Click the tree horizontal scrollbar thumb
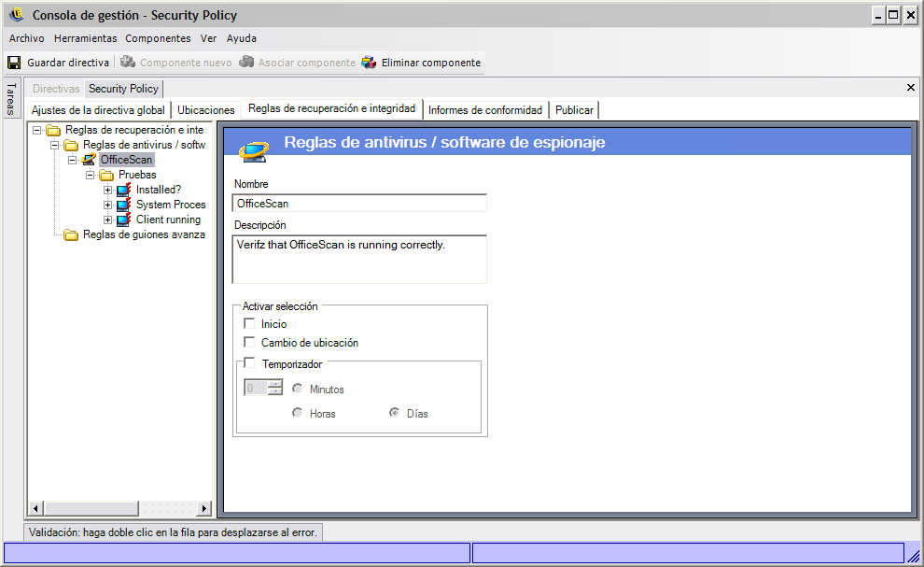Image resolution: width=924 pixels, height=567 pixels. pos(91,508)
